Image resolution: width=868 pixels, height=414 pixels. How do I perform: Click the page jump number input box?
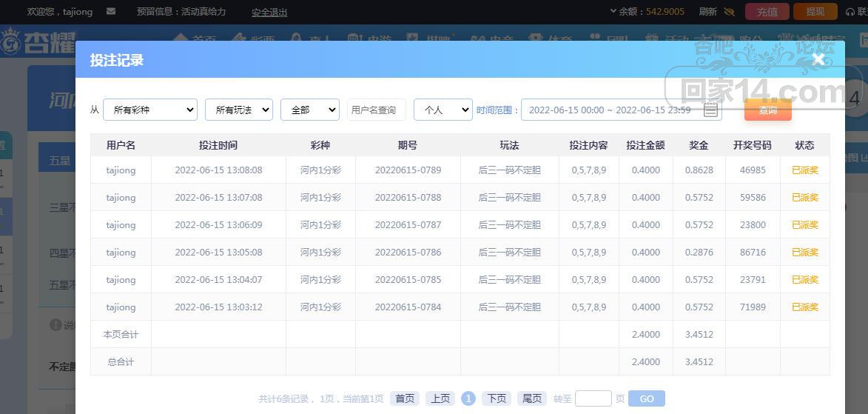(x=593, y=398)
